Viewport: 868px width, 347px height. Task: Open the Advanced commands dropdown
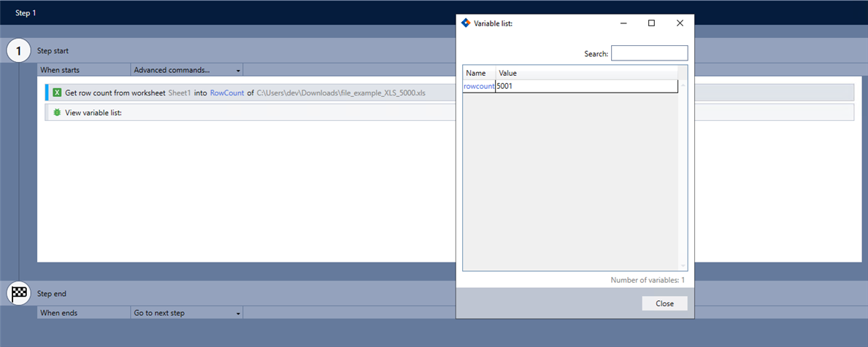[187, 70]
